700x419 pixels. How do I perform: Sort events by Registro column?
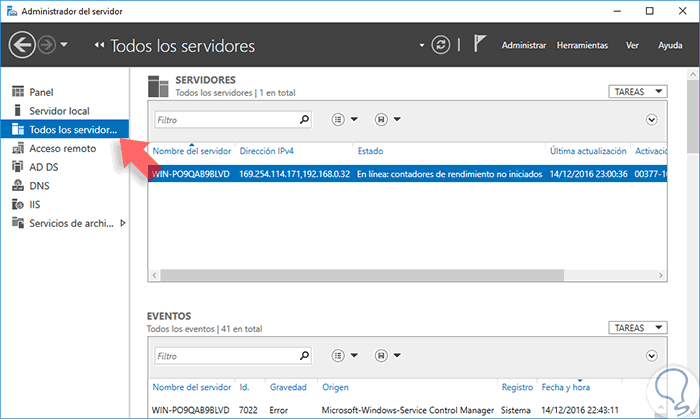[x=517, y=387]
